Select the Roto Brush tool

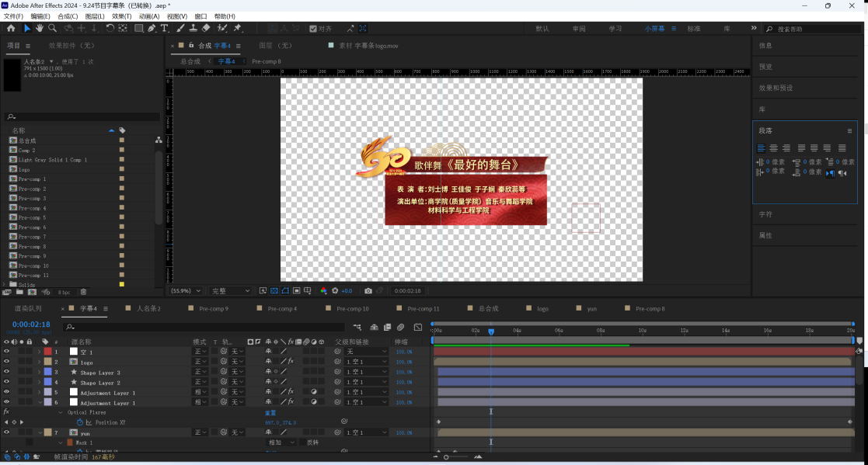pos(222,28)
